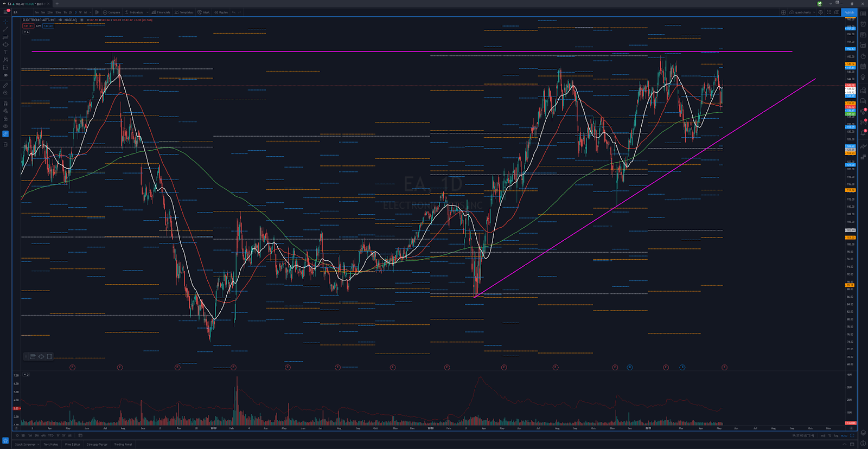Click the Compare button
The height and width of the screenshot is (449, 868).
point(112,12)
